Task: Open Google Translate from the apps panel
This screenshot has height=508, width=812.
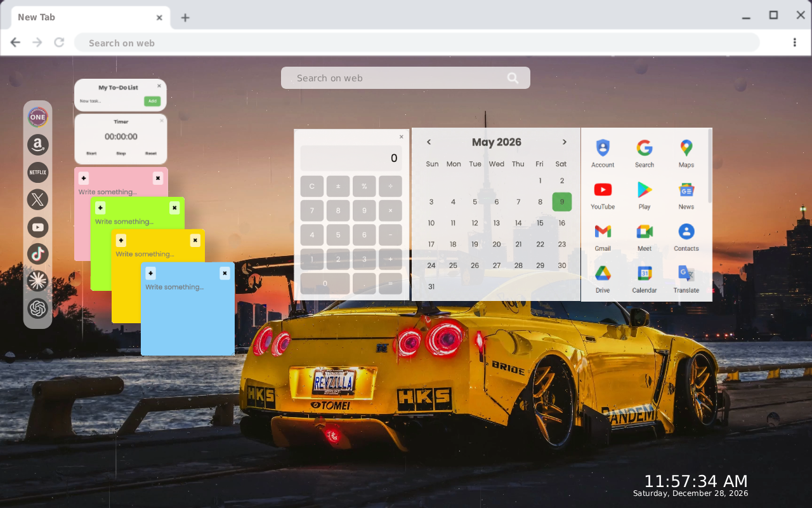Action: pos(686,279)
